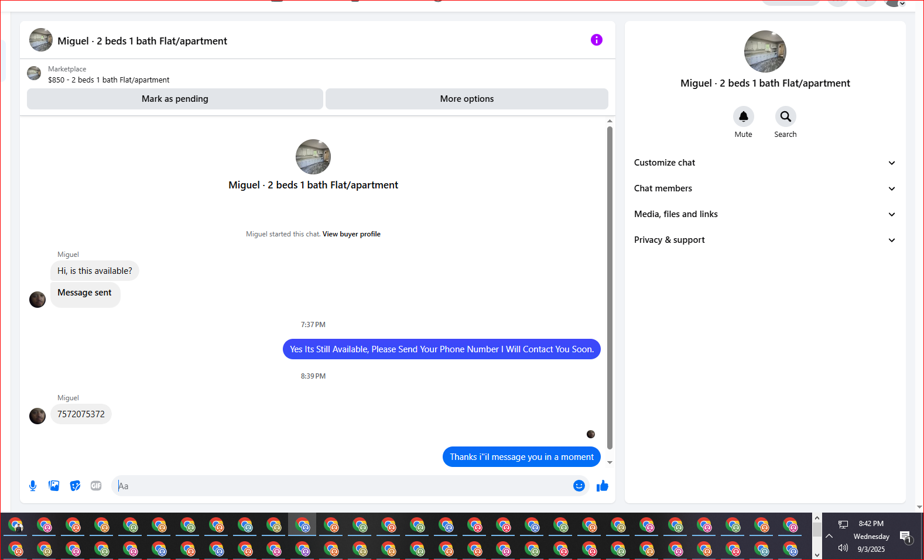Screen dimensions: 924x560
Task: Click the conversation scrollbar down arrow
Action: (610, 462)
